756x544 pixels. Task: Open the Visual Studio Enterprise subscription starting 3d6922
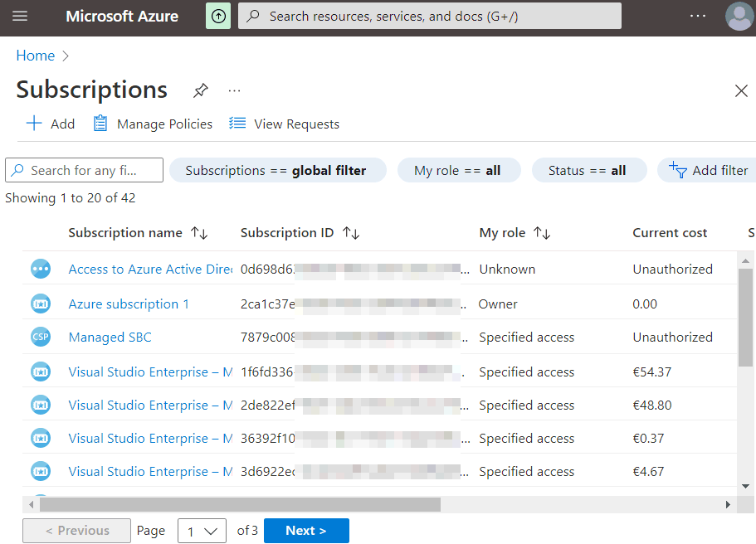tap(150, 471)
